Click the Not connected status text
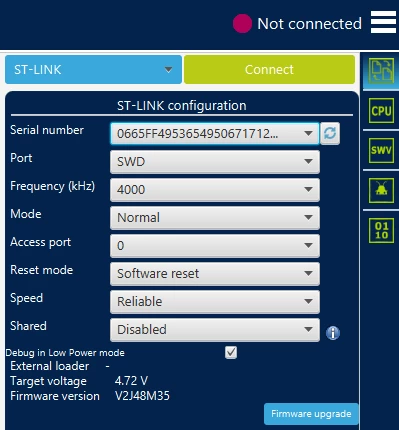This screenshot has height=430, width=399. (309, 24)
